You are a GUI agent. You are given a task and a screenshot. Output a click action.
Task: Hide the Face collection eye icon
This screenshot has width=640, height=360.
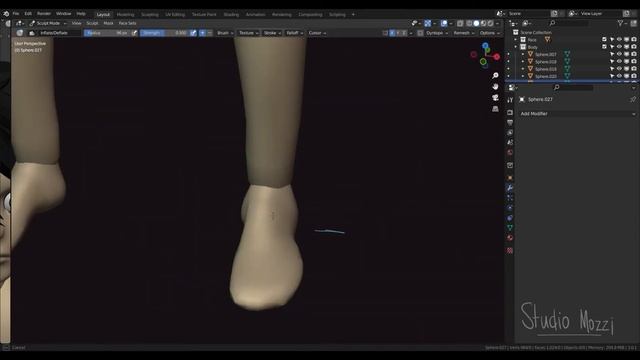(x=619, y=40)
